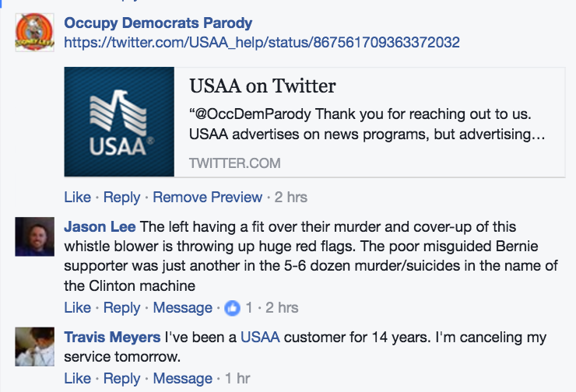Image resolution: width=576 pixels, height=392 pixels.
Task: Click the USAA page link in Travis's comment
Action: pyautogui.click(x=259, y=338)
